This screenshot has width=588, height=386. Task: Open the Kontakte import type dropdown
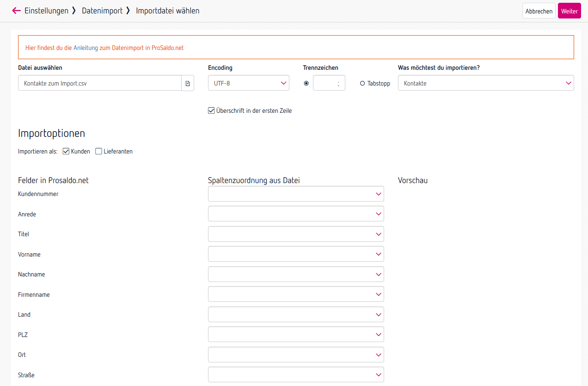click(x=486, y=83)
